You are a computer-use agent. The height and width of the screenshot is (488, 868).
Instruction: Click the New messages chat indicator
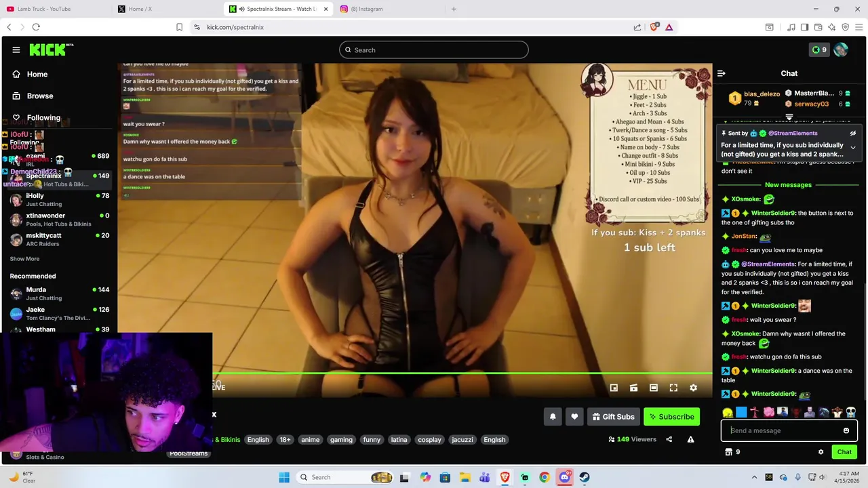(788, 184)
